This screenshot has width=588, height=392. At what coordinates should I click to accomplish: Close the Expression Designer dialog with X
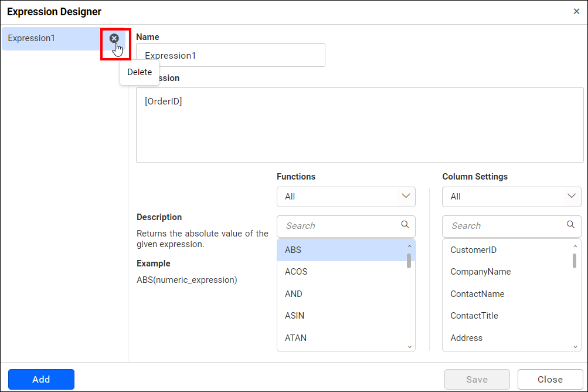[x=576, y=12]
